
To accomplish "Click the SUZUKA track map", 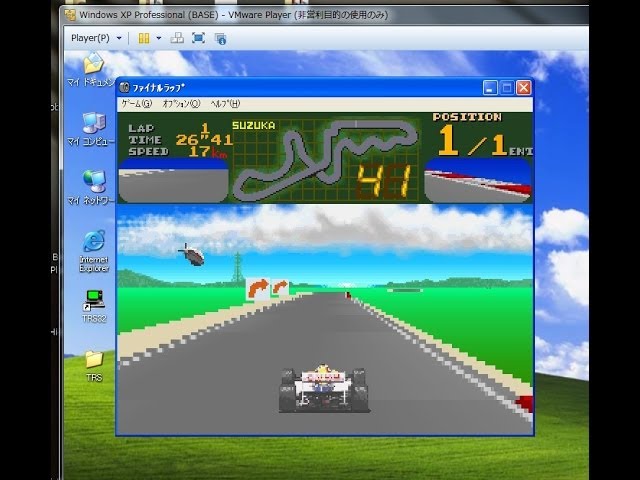I will coord(327,159).
